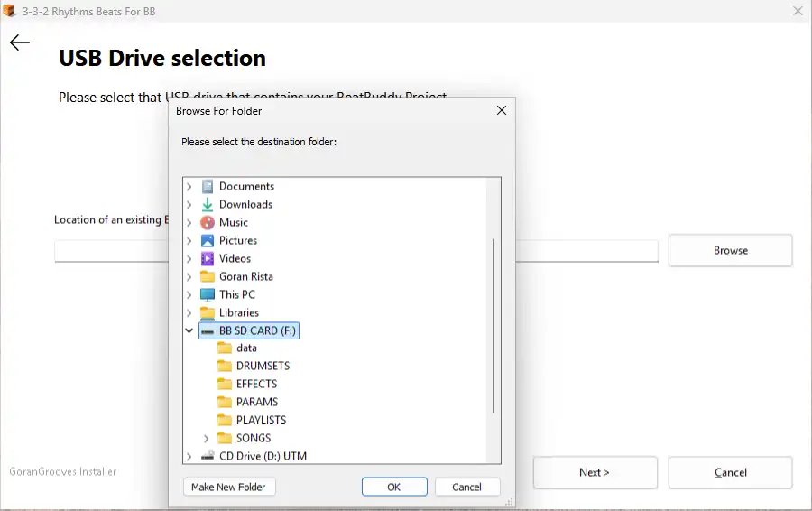Select the CD Drive (D:) icon

click(x=208, y=456)
